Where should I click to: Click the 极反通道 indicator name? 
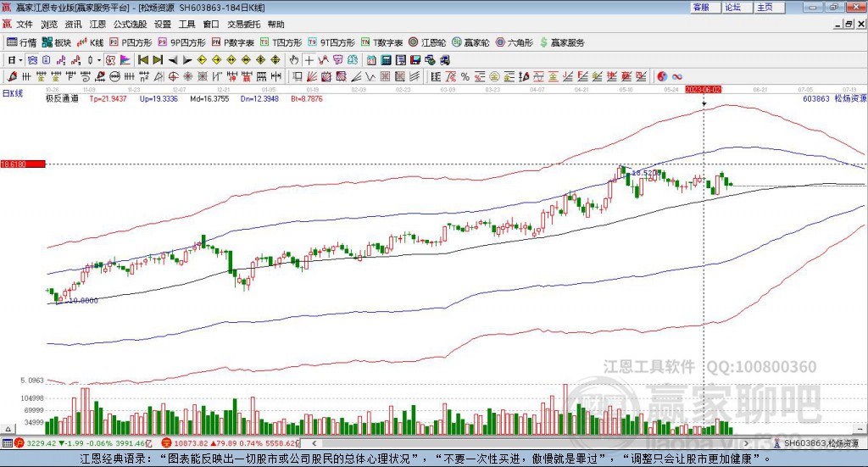pyautogui.click(x=62, y=98)
